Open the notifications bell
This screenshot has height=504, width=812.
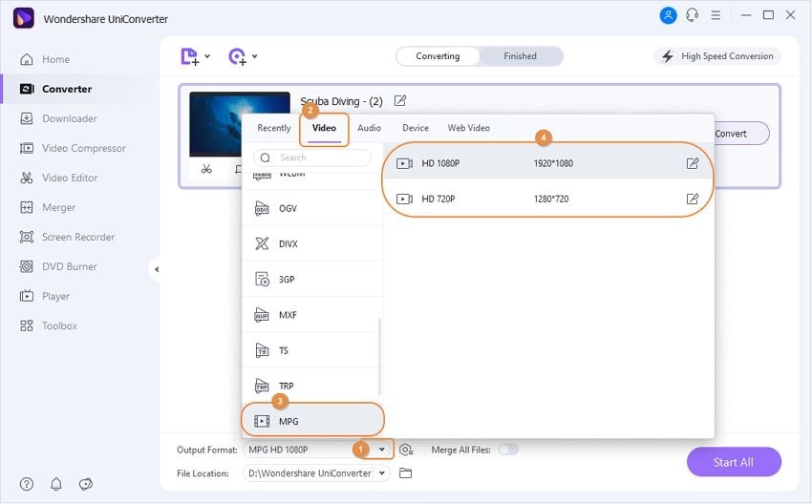coord(56,484)
